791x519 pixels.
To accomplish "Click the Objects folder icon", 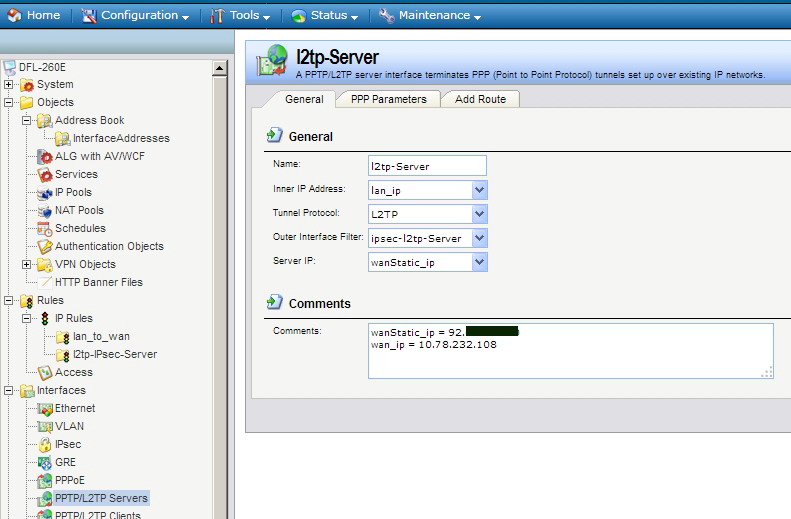I will (x=27, y=103).
